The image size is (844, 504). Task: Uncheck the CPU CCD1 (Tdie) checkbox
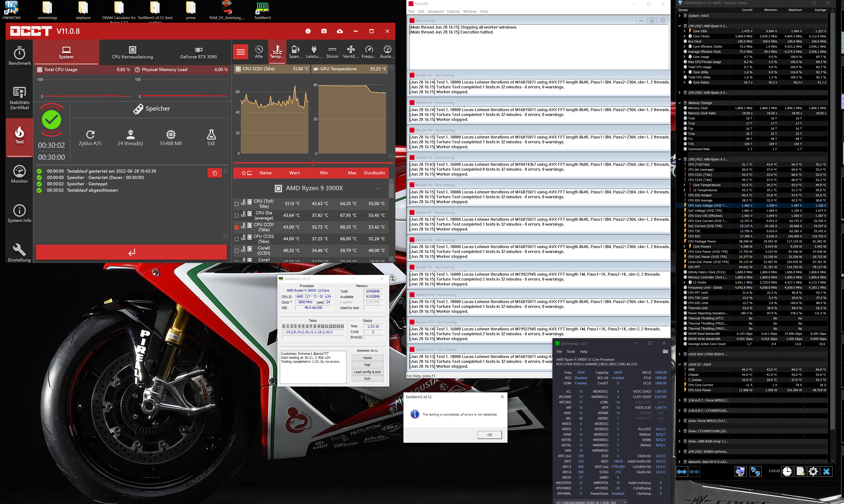coord(237,227)
